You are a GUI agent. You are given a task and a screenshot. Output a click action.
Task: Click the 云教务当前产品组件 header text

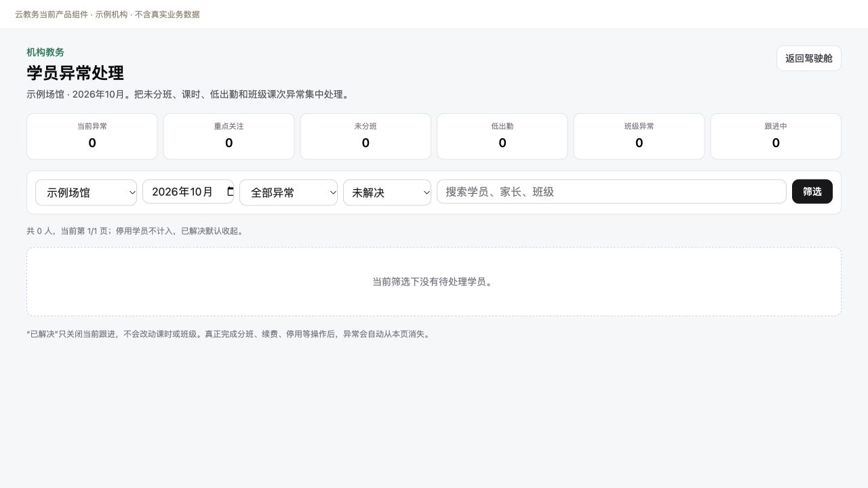[107, 14]
